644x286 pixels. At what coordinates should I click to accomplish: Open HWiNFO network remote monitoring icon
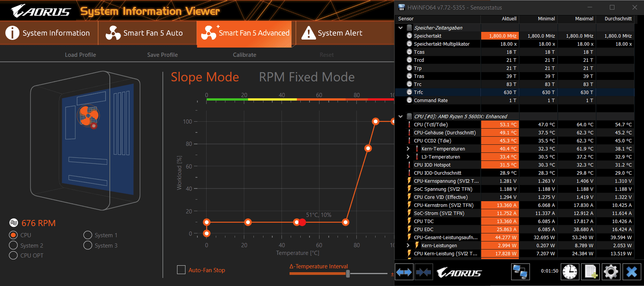pos(520,272)
